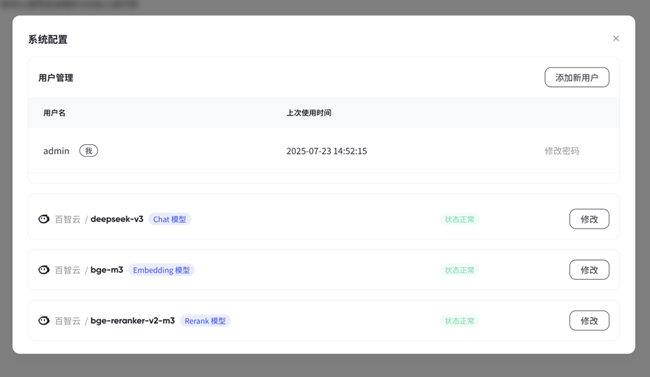Click the 用户名 column header
Screen dimensions: 650x377
point(54,113)
